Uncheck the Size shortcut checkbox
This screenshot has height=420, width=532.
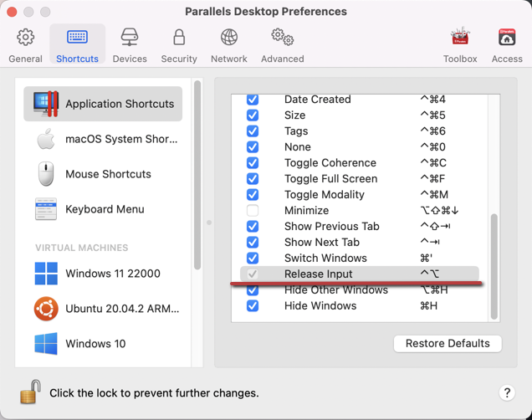pyautogui.click(x=253, y=115)
